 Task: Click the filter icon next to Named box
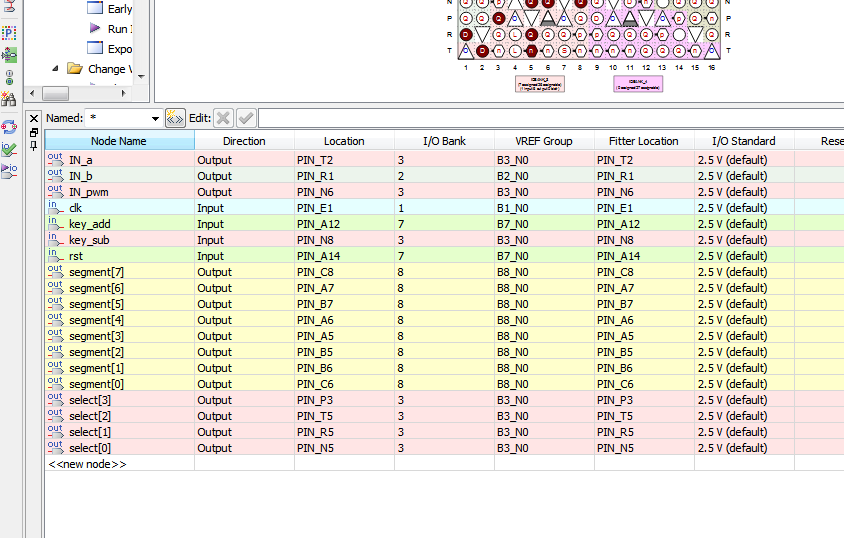175,118
